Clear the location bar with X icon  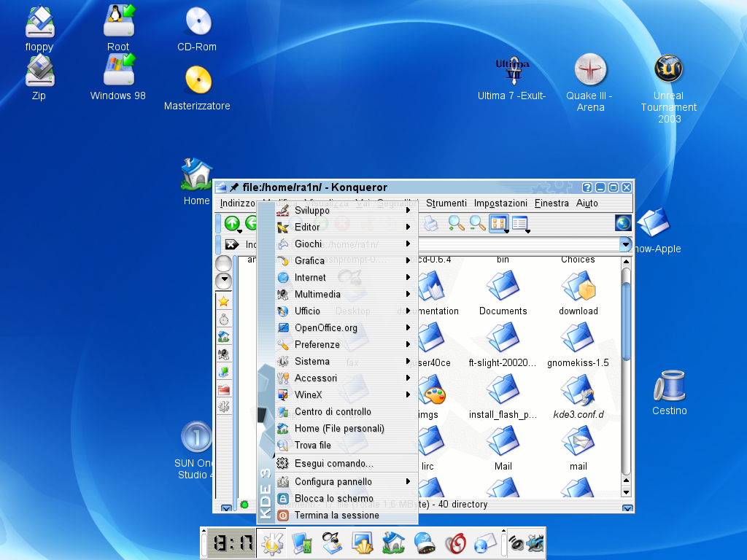tap(232, 244)
